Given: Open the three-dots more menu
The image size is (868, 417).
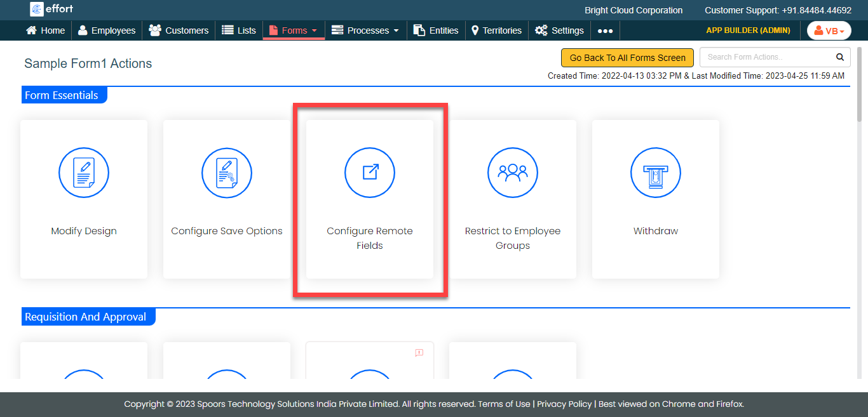Looking at the screenshot, I should 605,30.
